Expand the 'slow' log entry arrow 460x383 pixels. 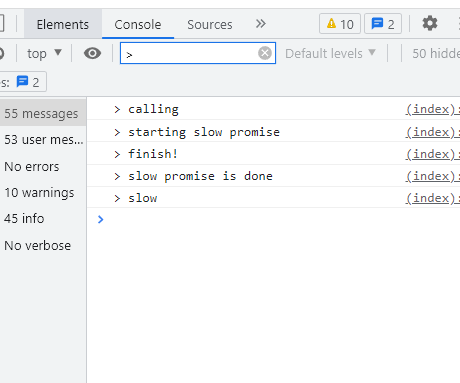(x=117, y=198)
